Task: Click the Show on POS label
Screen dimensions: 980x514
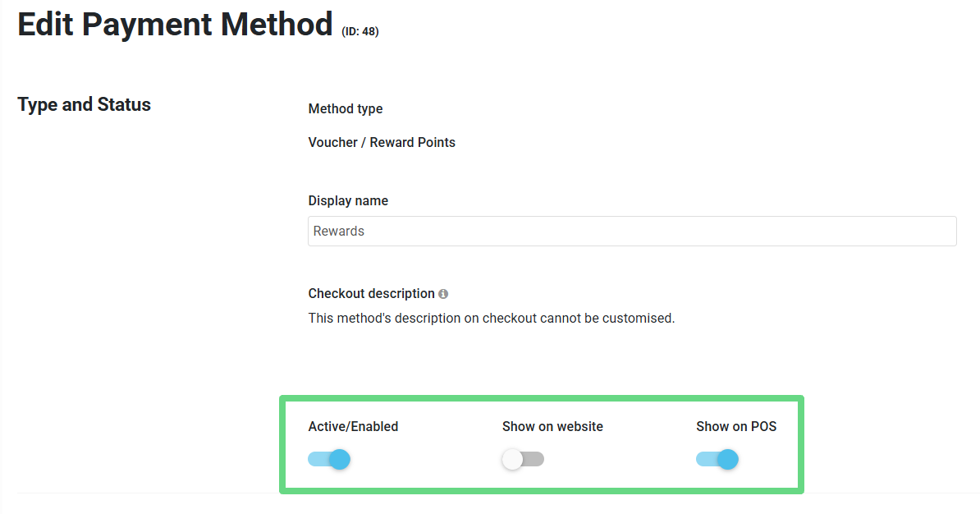Action: click(736, 427)
